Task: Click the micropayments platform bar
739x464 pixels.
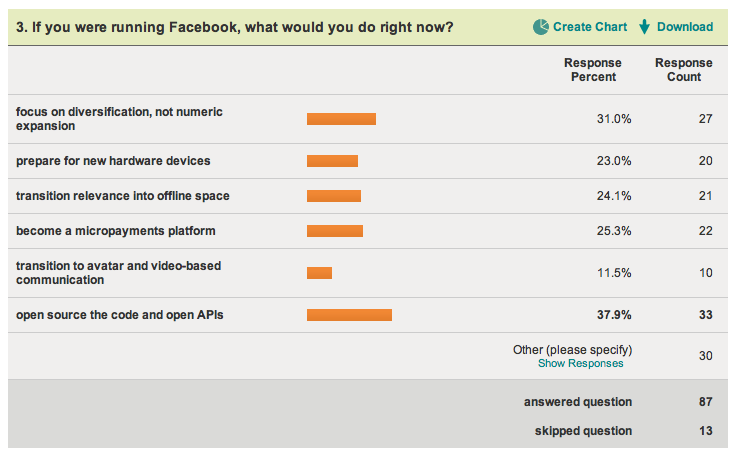Action: click(335, 231)
